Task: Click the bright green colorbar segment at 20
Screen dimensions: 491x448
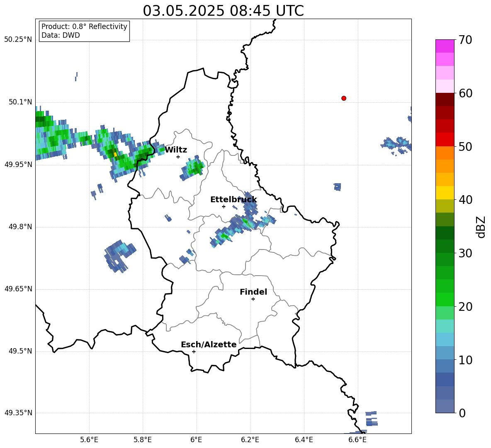Action: (x=445, y=300)
